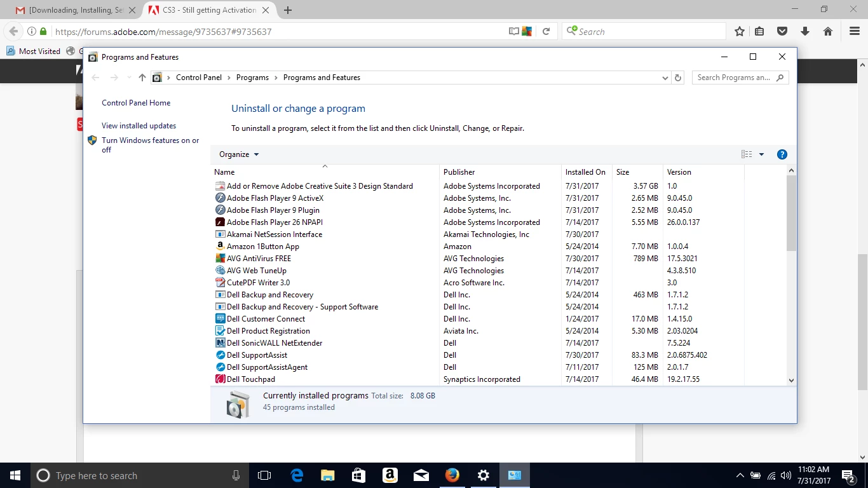Click the program list scroll up arrow

tap(791, 170)
